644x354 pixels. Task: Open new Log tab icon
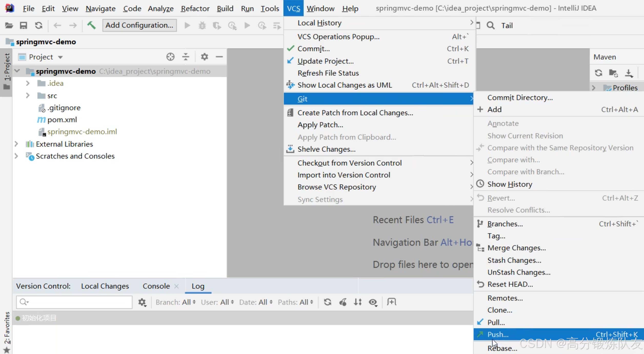pos(391,302)
